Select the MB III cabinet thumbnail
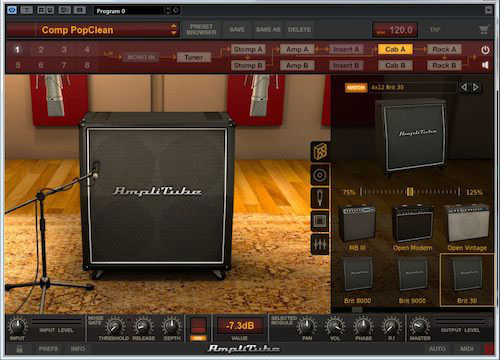Screen dimensions: 500x360 pyautogui.click(x=358, y=228)
